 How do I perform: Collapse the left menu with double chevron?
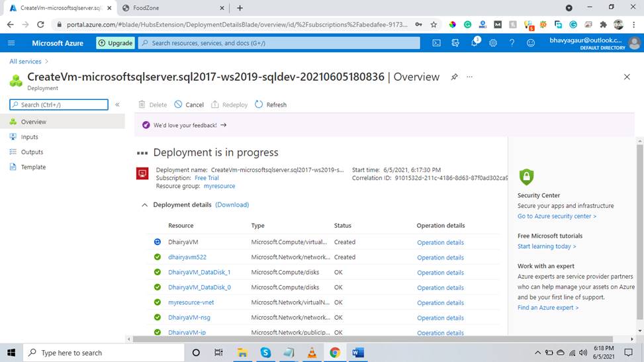pos(117,105)
